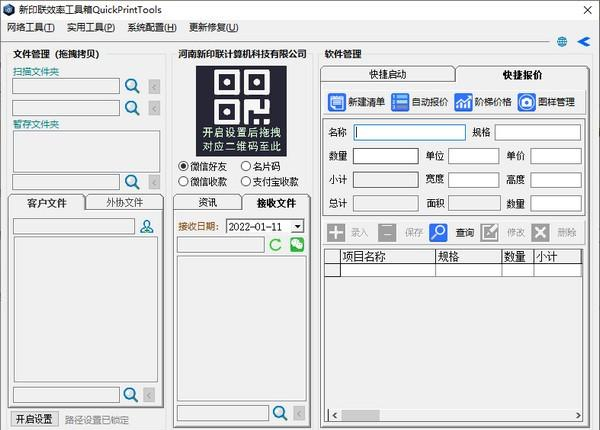
Task: Click the 规格 column header in table
Action: pos(468,256)
